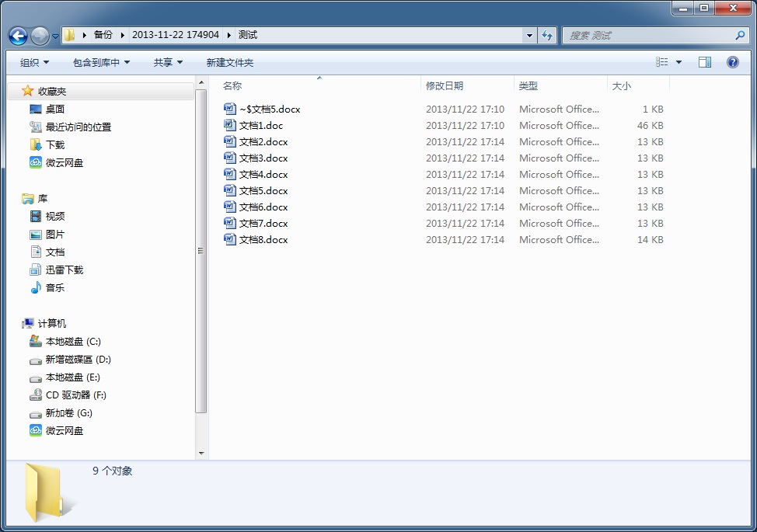The width and height of the screenshot is (757, 532).
Task: Click 新建文件夹 button
Action: pos(230,62)
